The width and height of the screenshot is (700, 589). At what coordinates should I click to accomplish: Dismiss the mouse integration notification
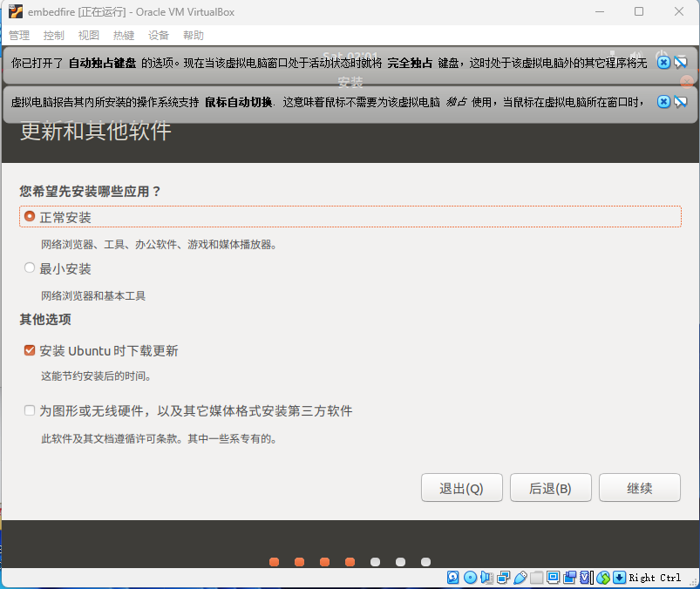pos(664,102)
